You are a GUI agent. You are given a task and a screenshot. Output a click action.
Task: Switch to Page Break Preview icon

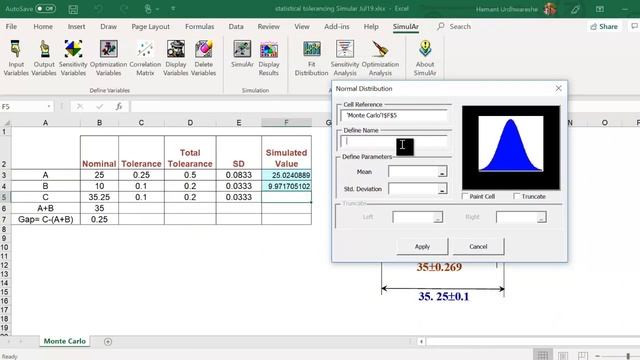(x=583, y=355)
